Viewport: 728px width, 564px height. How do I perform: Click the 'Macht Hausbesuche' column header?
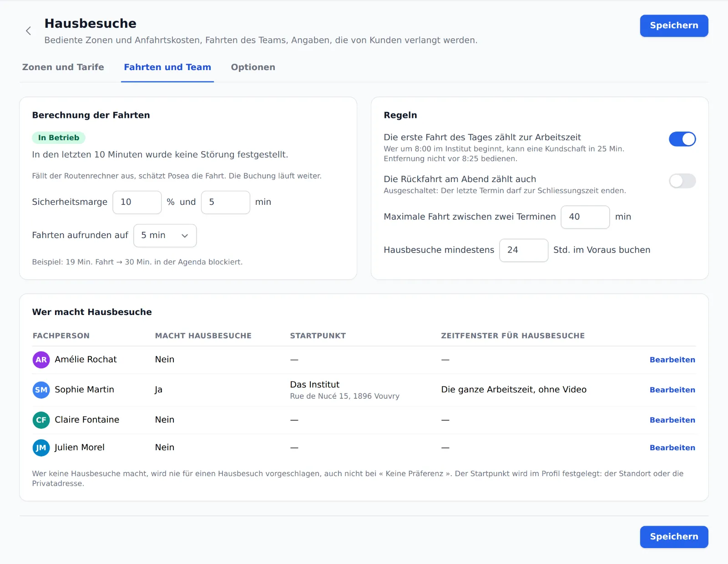[203, 336]
